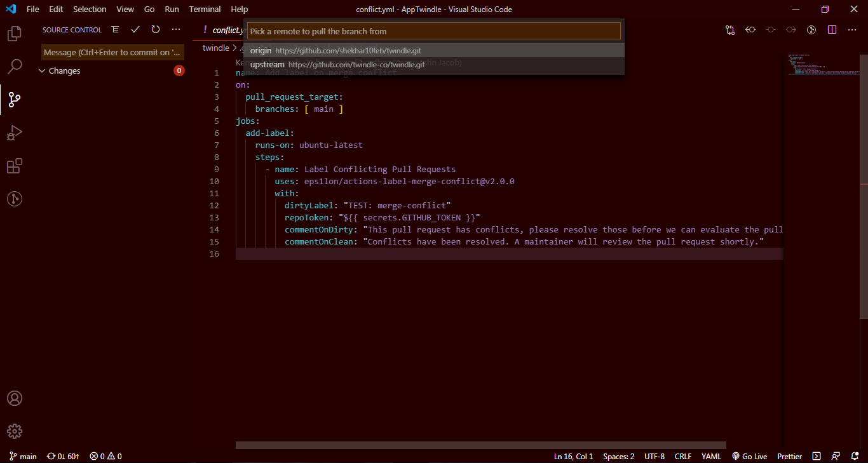Click the commit message input box

(x=113, y=52)
